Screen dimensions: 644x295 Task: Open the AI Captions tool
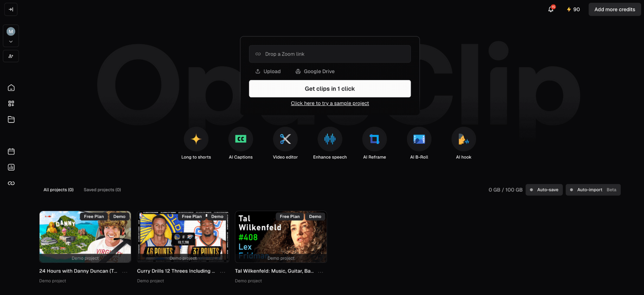(241, 139)
